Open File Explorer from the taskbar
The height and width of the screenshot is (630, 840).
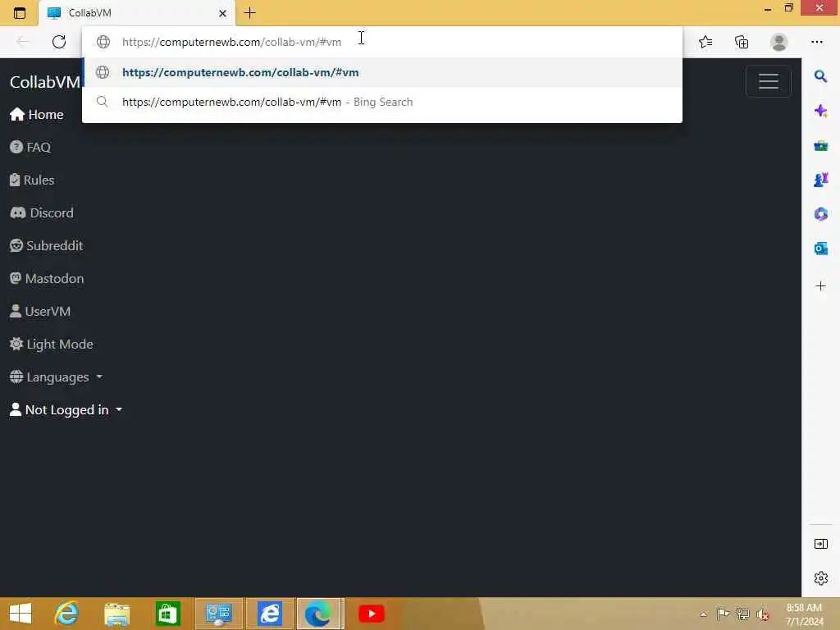(117, 614)
